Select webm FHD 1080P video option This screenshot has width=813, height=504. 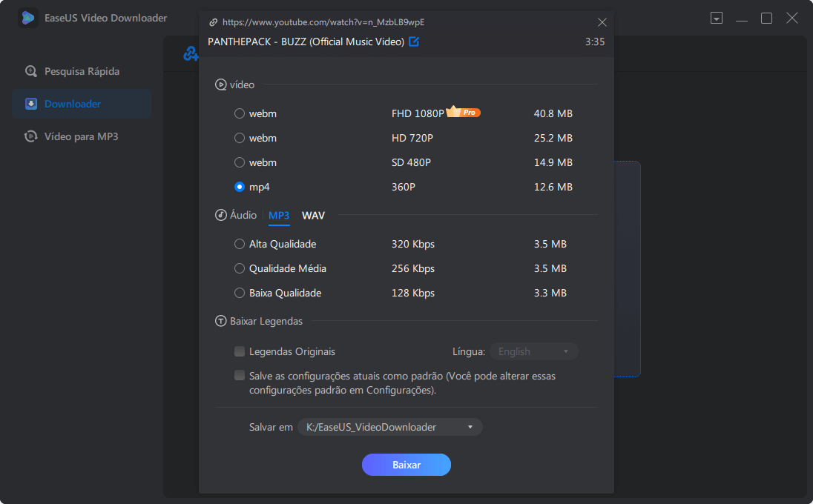click(x=240, y=113)
